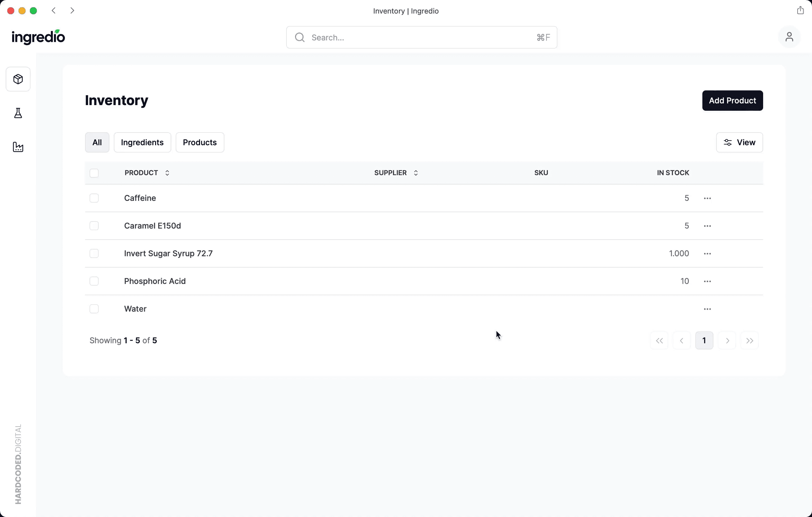
Task: Switch to the Products tab
Action: click(x=199, y=142)
